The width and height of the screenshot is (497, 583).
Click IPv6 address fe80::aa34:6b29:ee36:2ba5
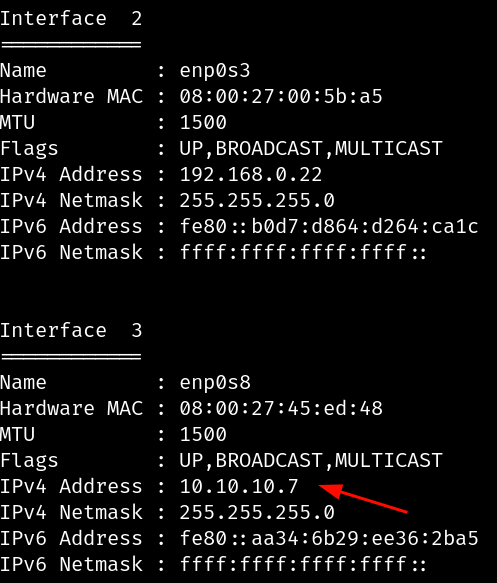click(329, 538)
